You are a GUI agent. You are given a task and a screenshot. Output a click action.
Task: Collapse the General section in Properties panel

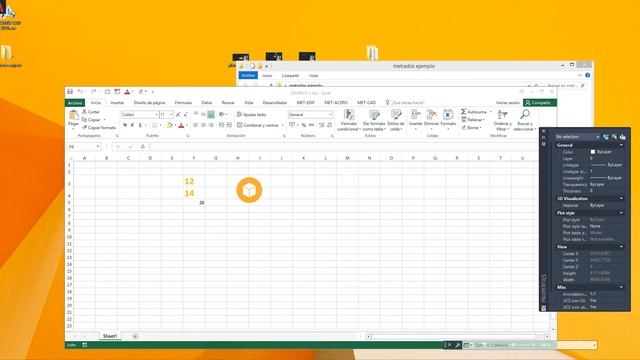tap(621, 145)
